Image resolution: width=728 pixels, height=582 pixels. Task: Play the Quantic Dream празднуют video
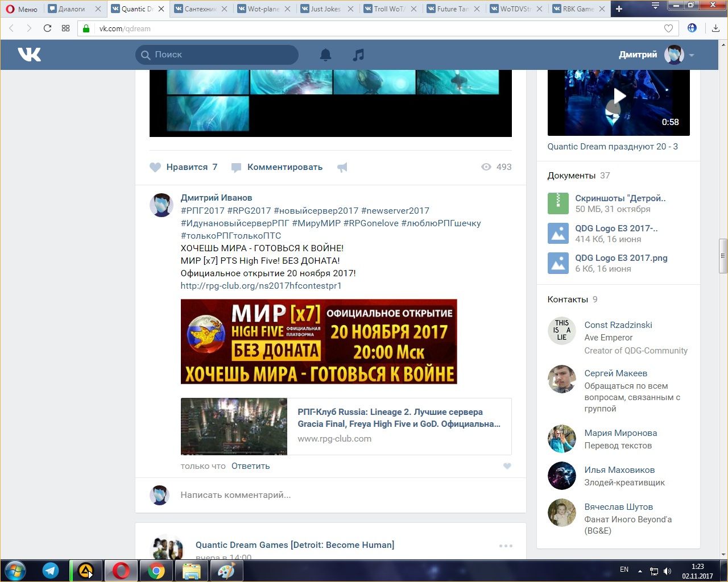tap(619, 97)
